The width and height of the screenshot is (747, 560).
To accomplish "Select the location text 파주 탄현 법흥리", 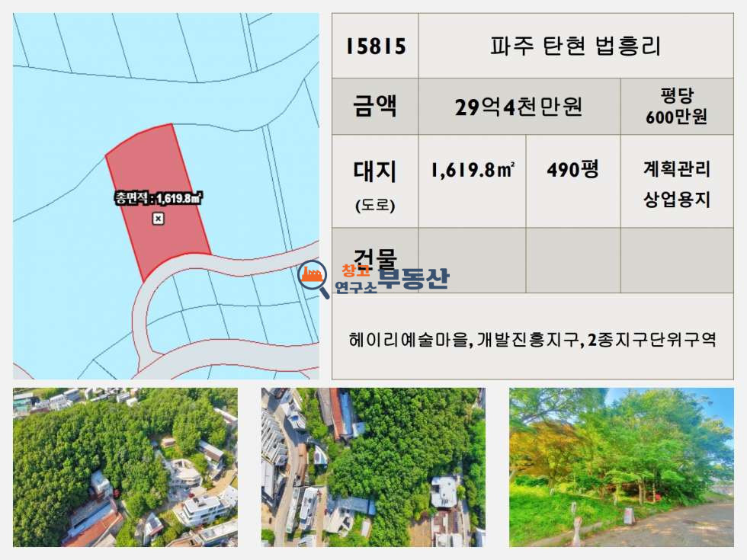I will tap(575, 46).
